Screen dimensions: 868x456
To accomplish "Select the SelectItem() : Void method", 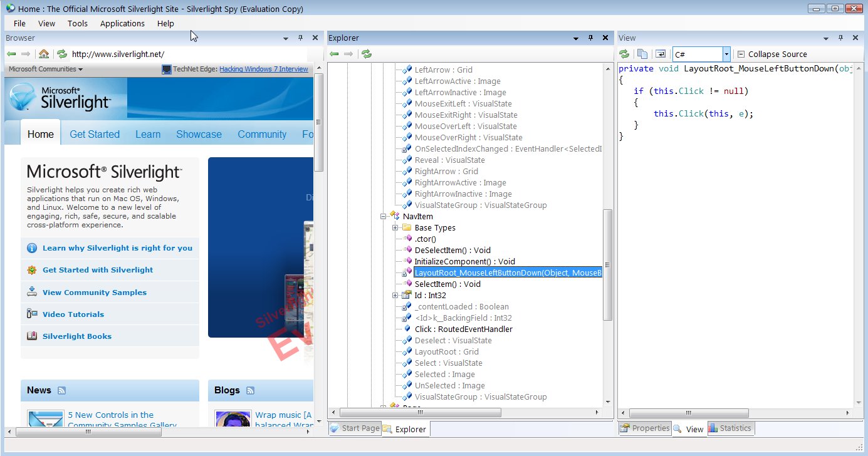I will [447, 284].
